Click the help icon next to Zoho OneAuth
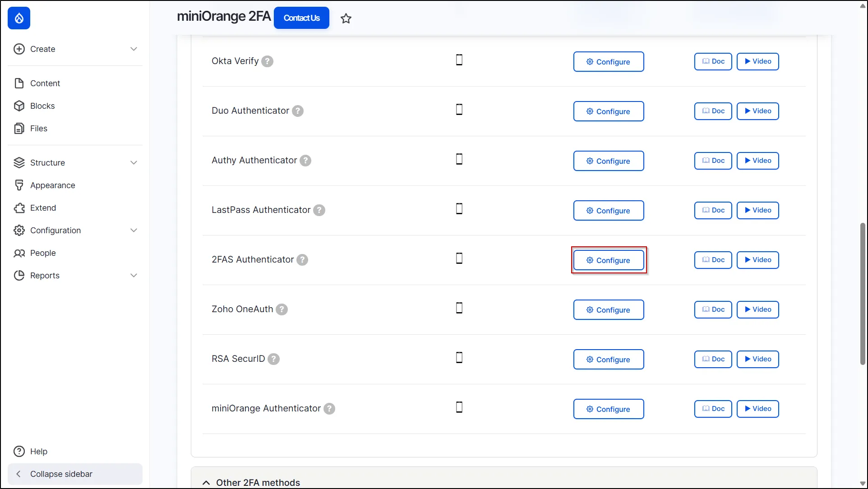Screen dimensions: 868x489 [x=282, y=309]
